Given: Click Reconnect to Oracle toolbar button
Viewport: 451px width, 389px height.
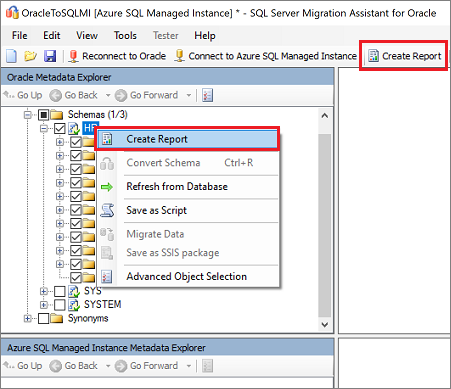Looking at the screenshot, I should point(117,56).
